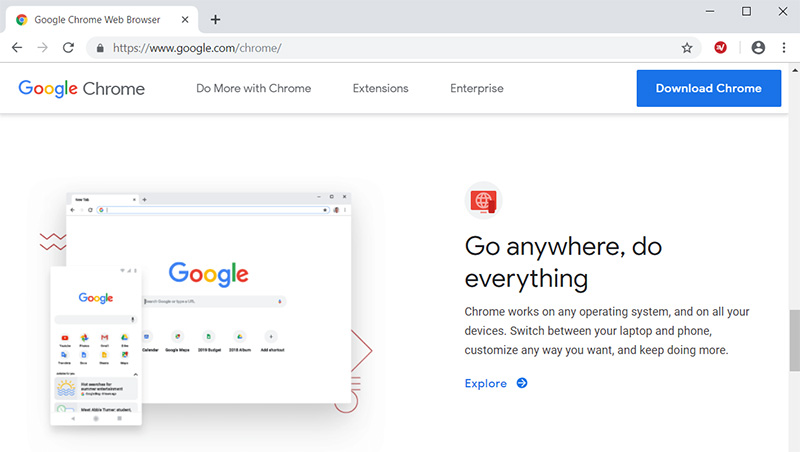Click the red globe monitor icon
The image size is (800, 452).
pyautogui.click(x=483, y=200)
